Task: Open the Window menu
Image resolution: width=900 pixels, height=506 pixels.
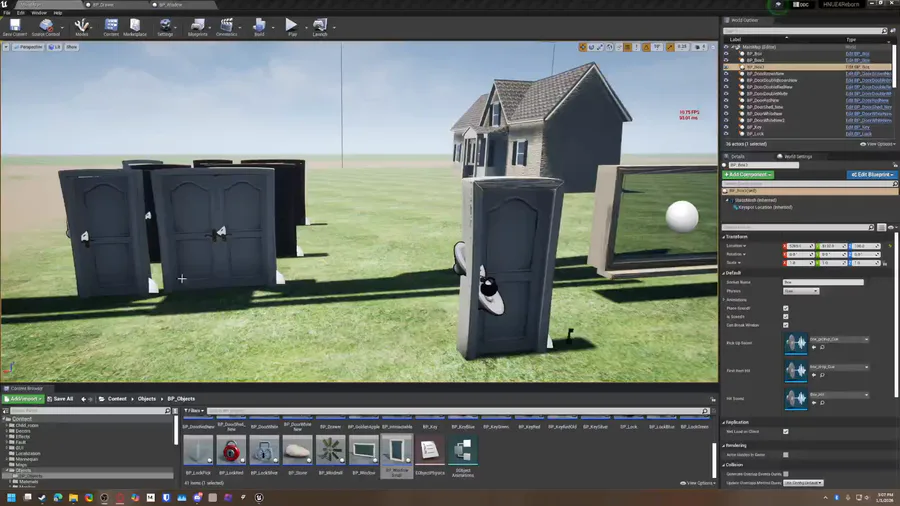Action: 39,13
